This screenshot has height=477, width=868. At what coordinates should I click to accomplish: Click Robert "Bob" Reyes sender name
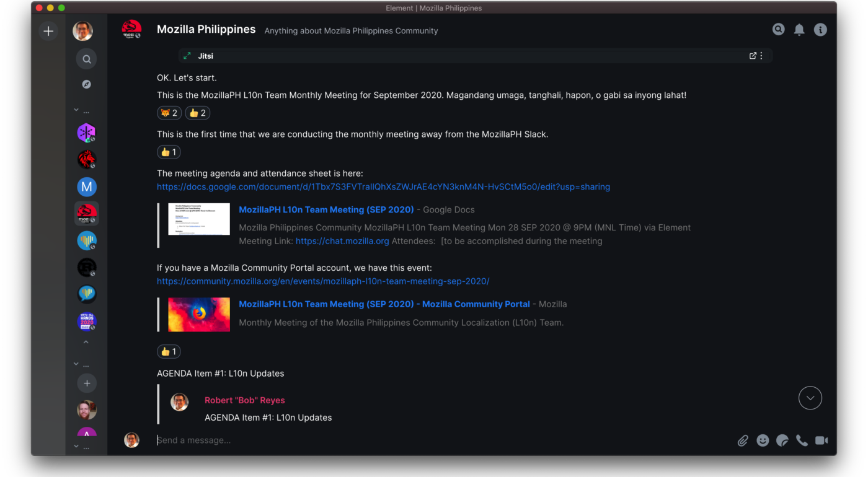[245, 400]
